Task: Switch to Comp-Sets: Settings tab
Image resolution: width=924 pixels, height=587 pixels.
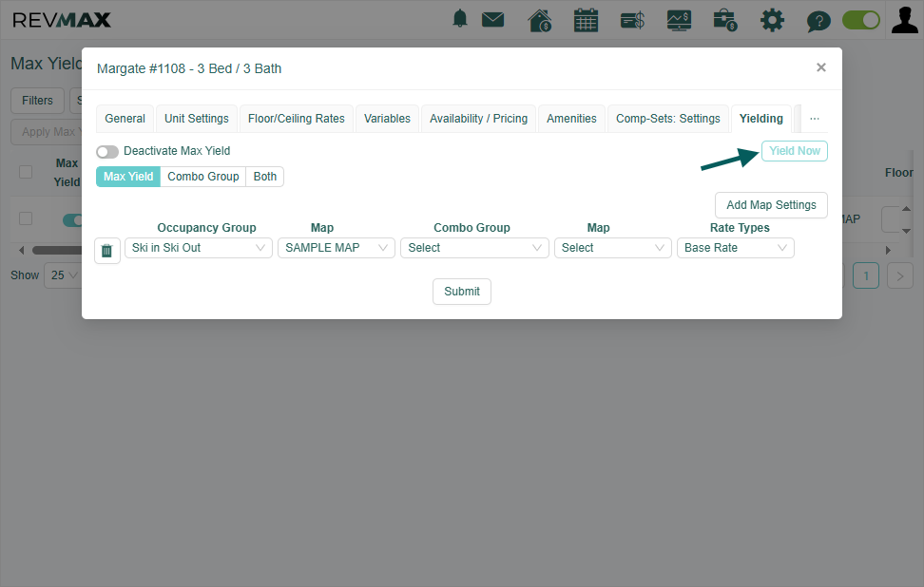Action: pyautogui.click(x=668, y=119)
